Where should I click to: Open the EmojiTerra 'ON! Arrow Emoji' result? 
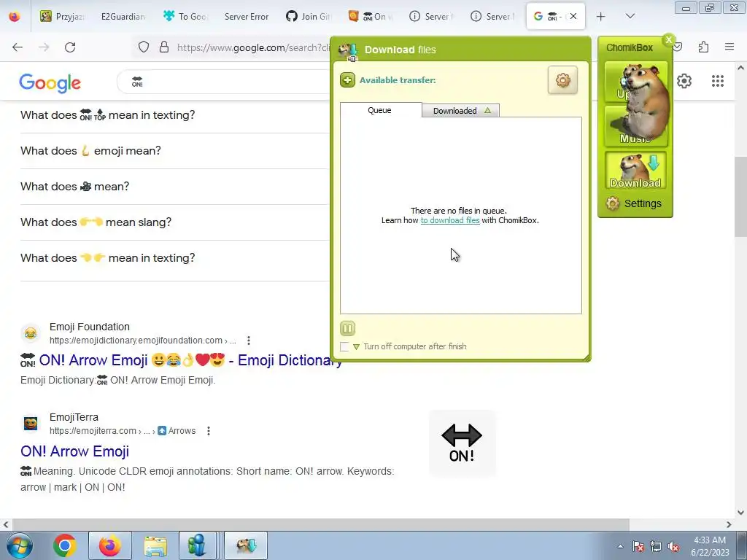tap(75, 451)
